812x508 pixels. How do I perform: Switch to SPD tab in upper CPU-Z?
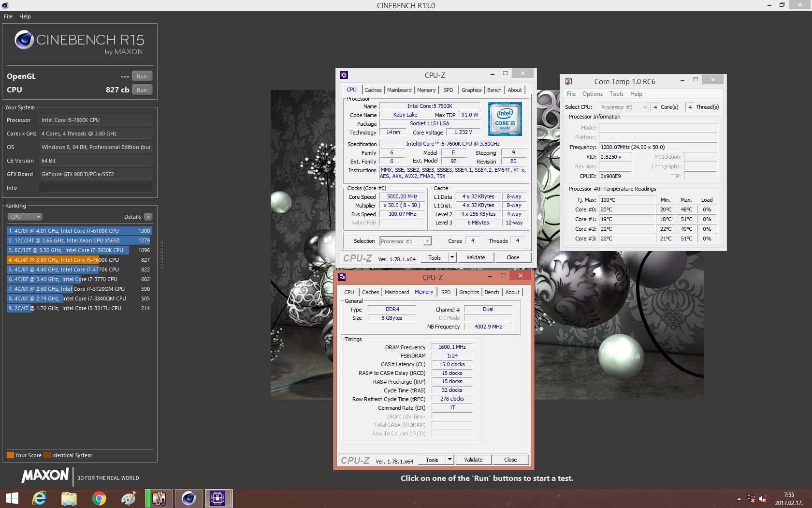(449, 90)
